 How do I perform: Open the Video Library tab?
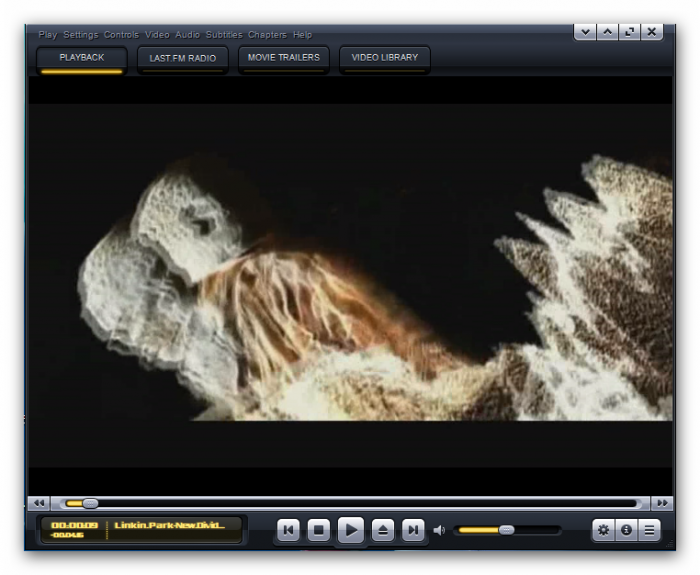point(385,60)
